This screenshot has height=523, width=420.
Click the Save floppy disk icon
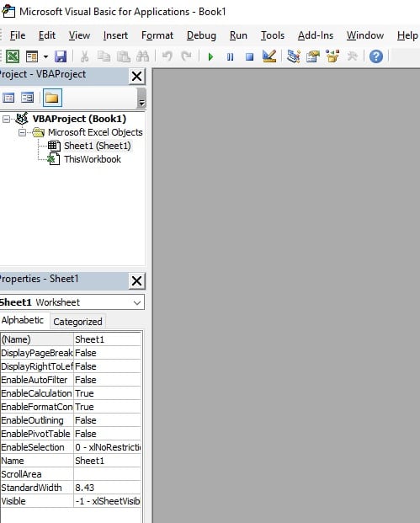click(61, 56)
